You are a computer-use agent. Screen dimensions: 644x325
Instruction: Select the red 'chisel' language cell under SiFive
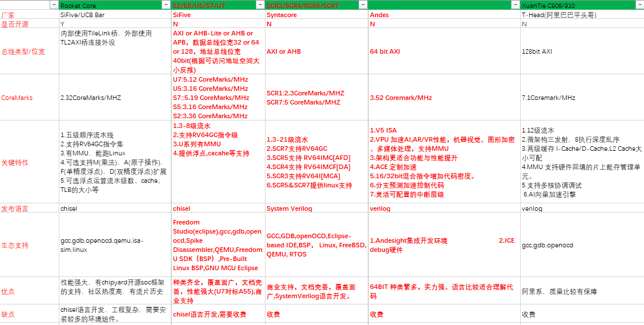coord(218,208)
